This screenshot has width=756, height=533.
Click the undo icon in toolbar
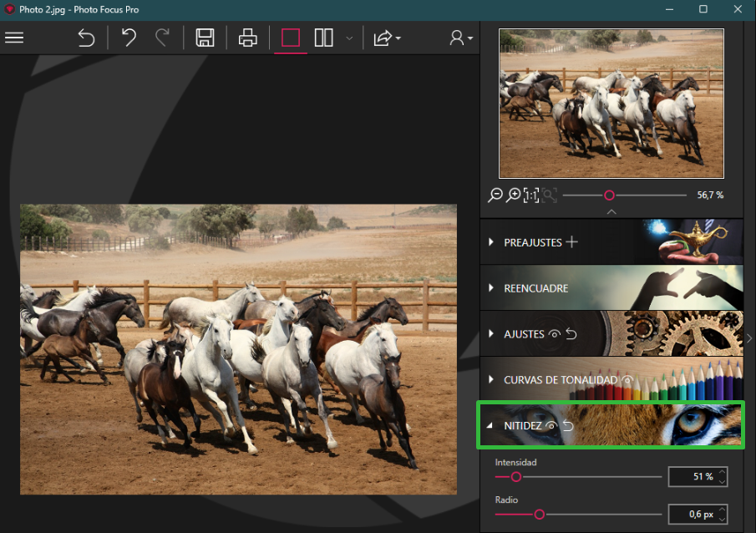(129, 38)
